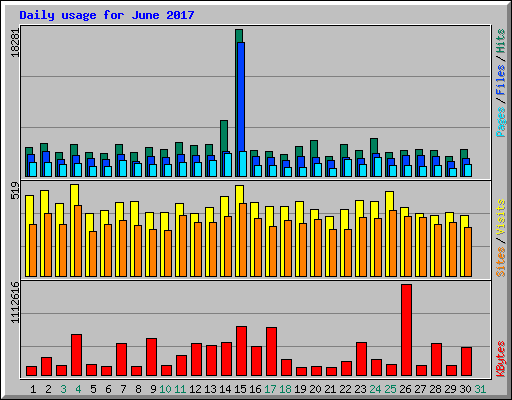The image size is (512, 400).
Task: Click the day "20" axis label
Action: (315, 389)
